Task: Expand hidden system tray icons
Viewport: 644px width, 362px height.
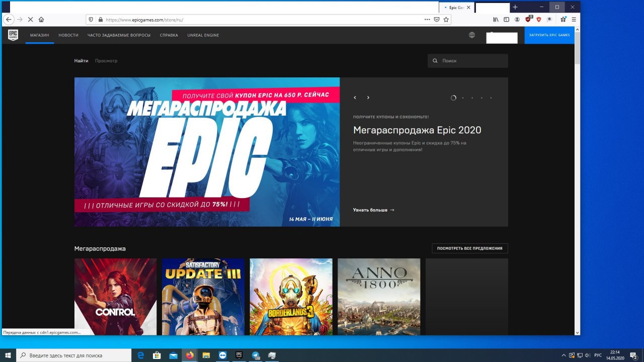Action: click(x=563, y=355)
